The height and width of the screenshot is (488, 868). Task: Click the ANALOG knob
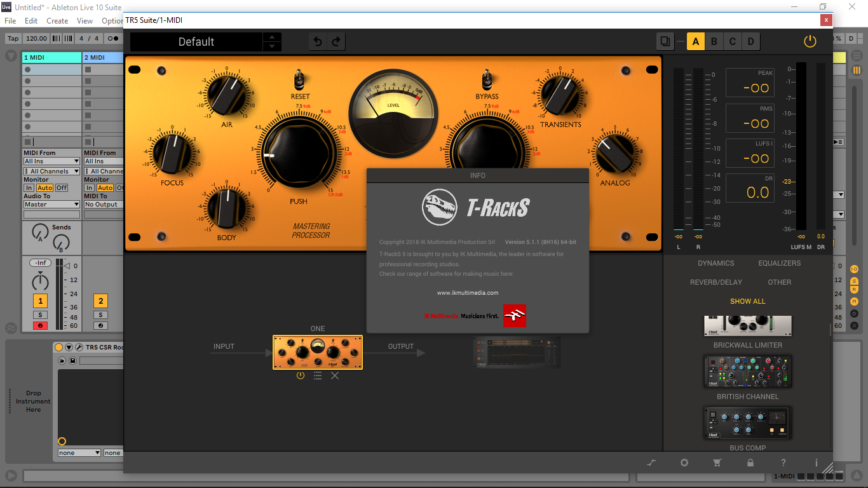(615, 153)
